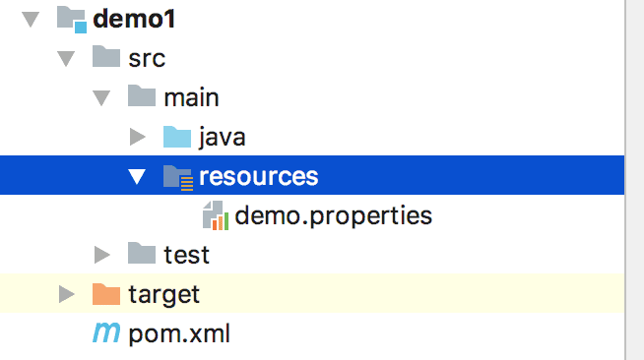Click the demo1 module folder icon

click(72, 20)
